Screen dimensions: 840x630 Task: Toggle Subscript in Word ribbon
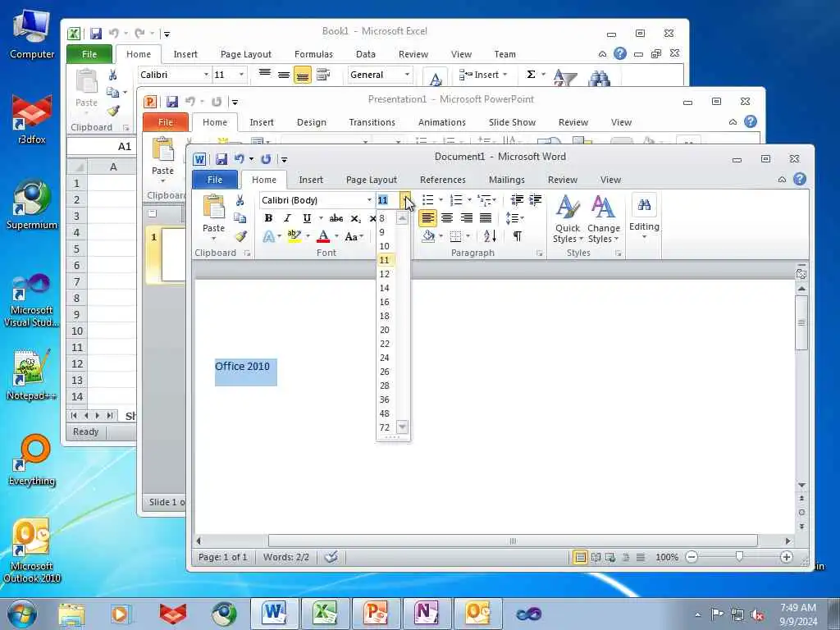[356, 218]
